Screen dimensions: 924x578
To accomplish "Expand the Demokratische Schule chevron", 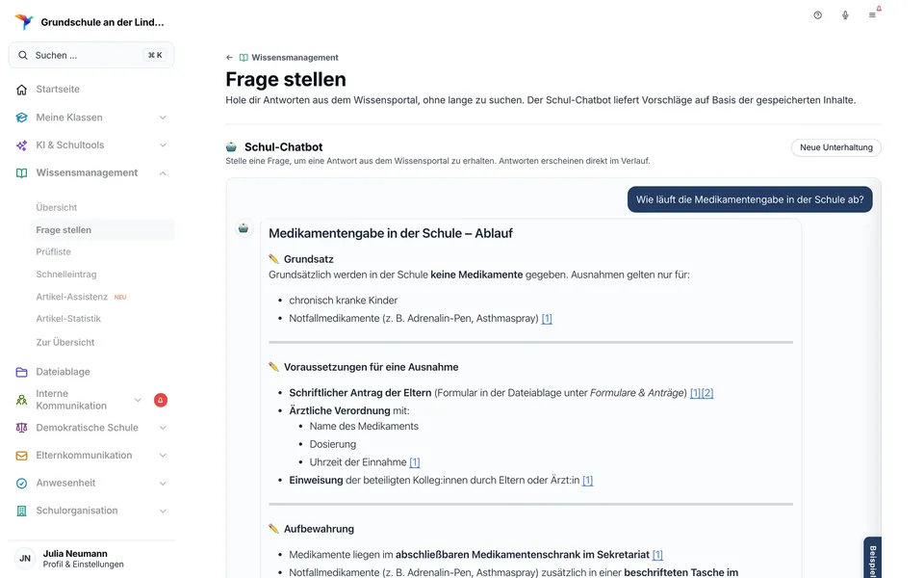I will point(163,428).
